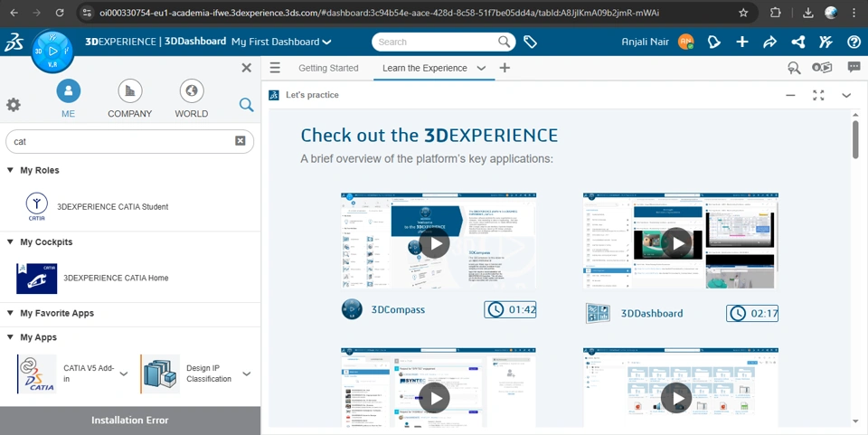Open the 3DCompass round button
This screenshot has width=868, height=435.
pos(52,52)
